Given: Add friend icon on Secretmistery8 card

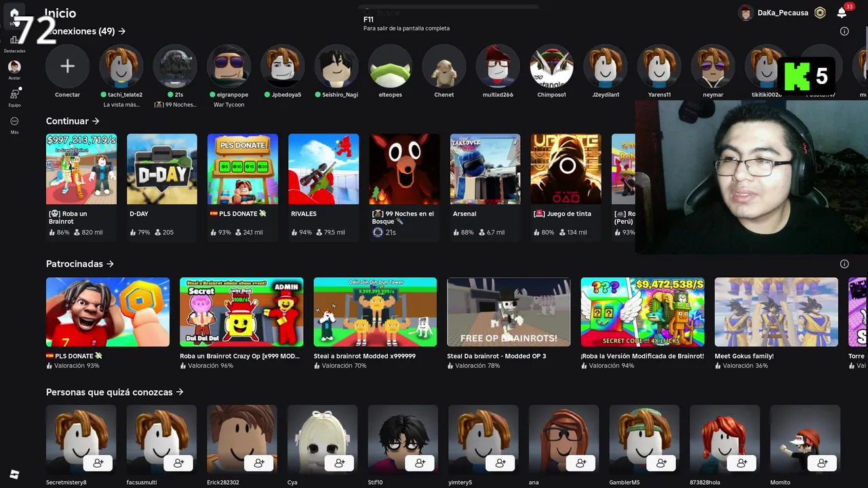Looking at the screenshot, I should [98, 463].
